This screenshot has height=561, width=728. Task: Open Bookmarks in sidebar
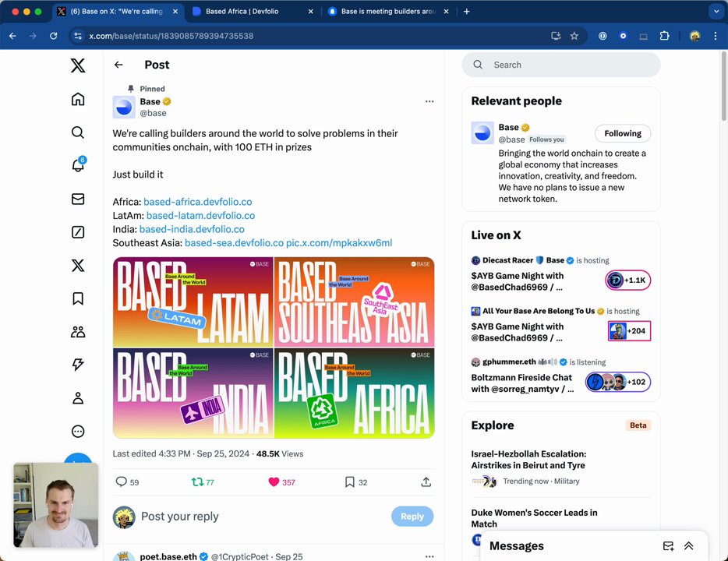78,298
